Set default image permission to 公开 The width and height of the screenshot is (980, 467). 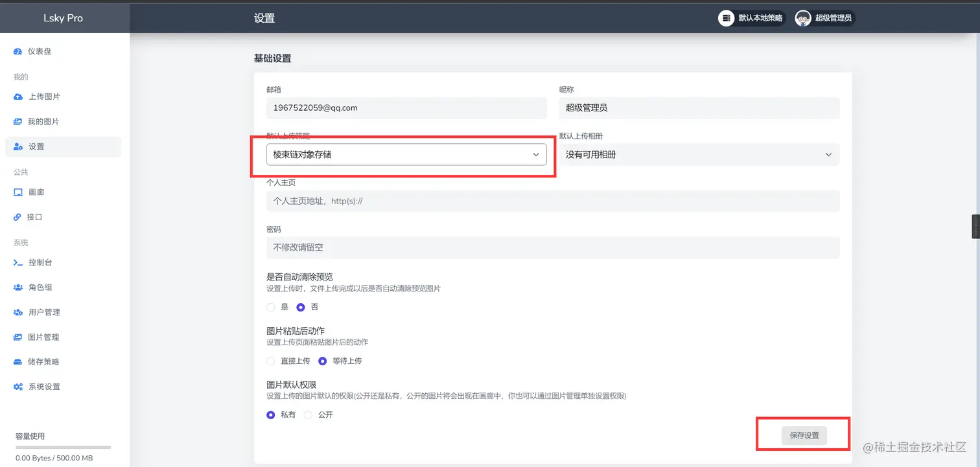tap(309, 415)
